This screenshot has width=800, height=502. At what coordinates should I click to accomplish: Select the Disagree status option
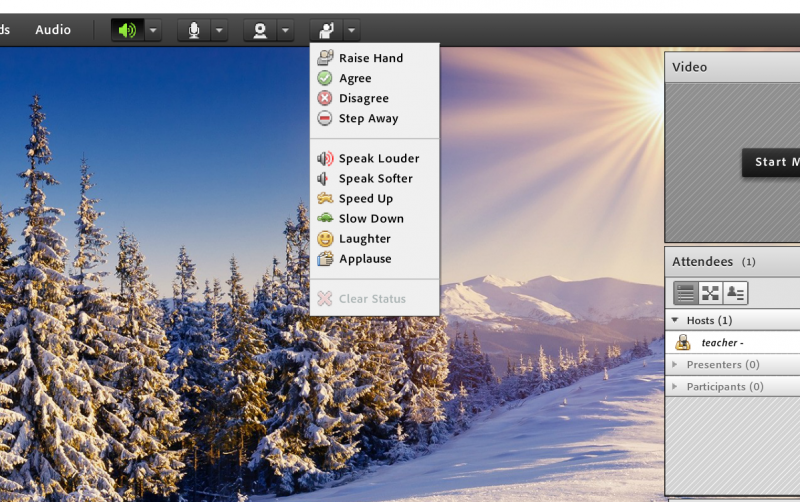pos(363,98)
